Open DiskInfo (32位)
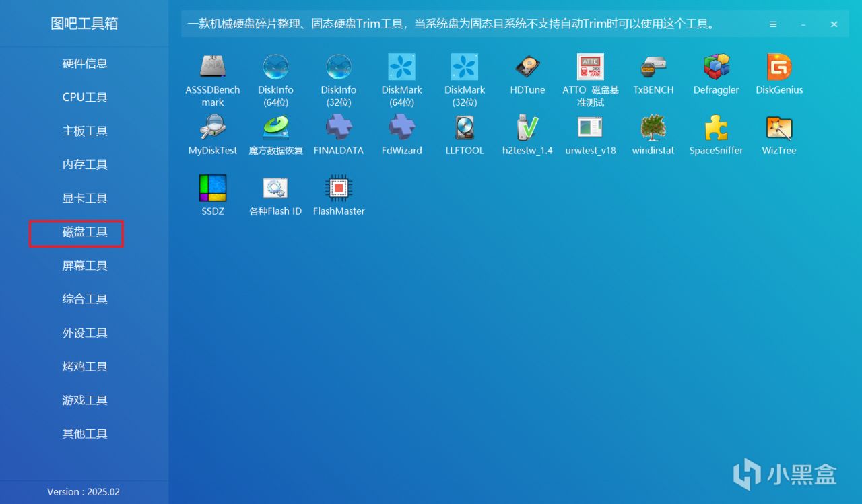The height and width of the screenshot is (504, 862). coord(339,81)
